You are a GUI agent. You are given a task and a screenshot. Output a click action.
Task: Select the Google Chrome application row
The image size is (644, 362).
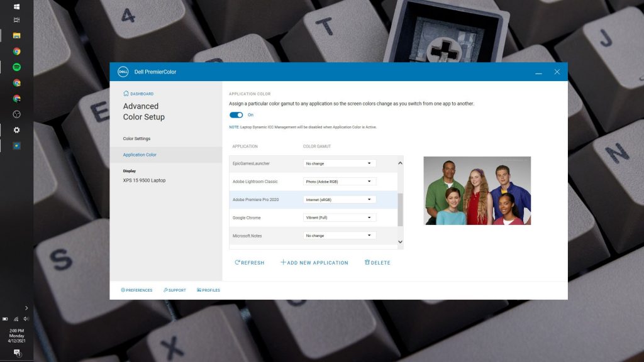313,217
